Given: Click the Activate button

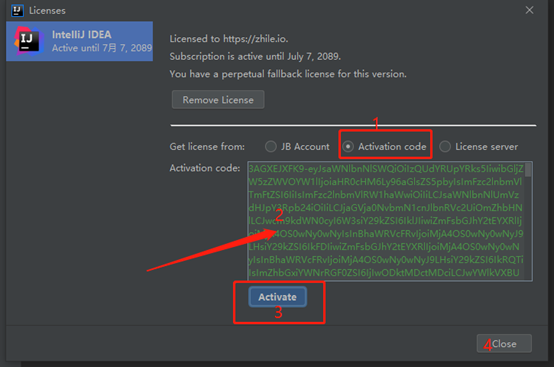Looking at the screenshot, I should click(277, 297).
